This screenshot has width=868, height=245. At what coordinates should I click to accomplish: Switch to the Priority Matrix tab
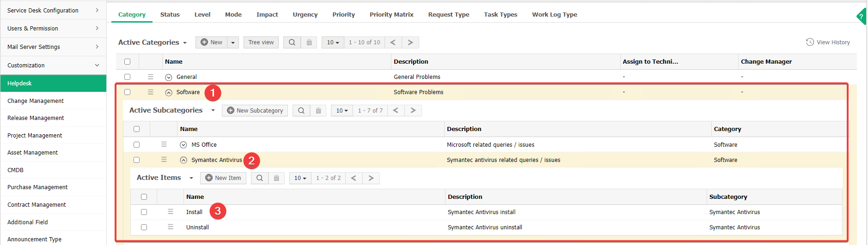[391, 15]
